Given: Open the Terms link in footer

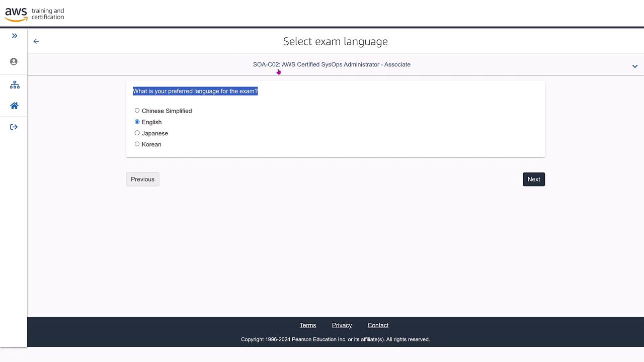Looking at the screenshot, I should pos(308,325).
